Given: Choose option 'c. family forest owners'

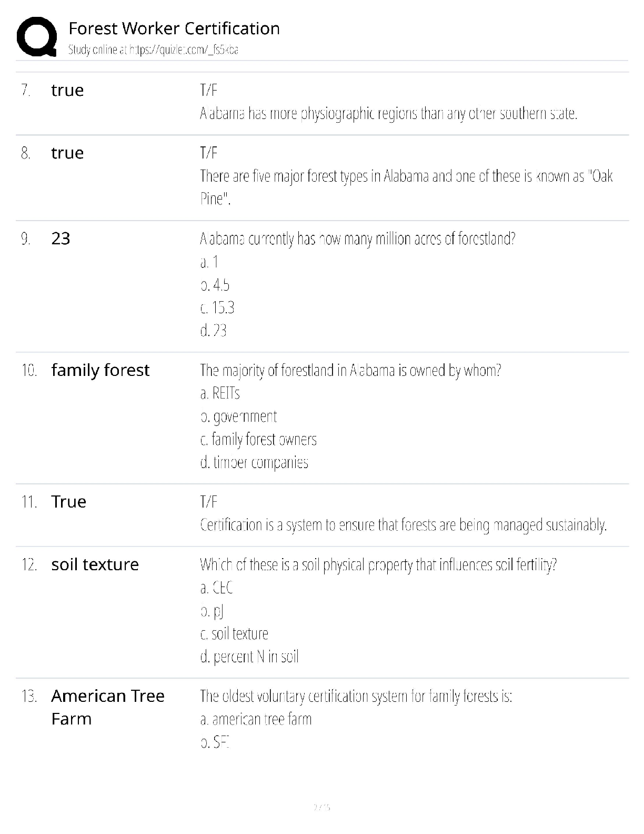Looking at the screenshot, I should coord(258,439).
